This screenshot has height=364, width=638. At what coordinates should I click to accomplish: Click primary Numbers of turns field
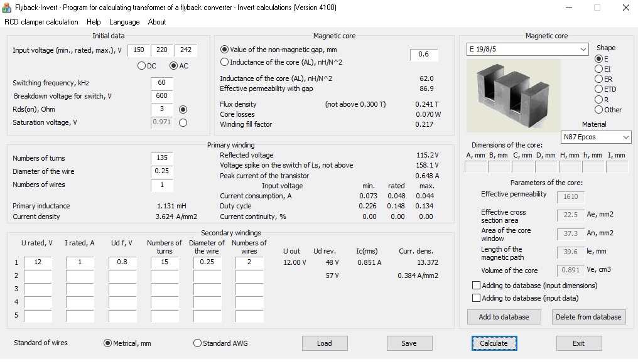coord(161,158)
